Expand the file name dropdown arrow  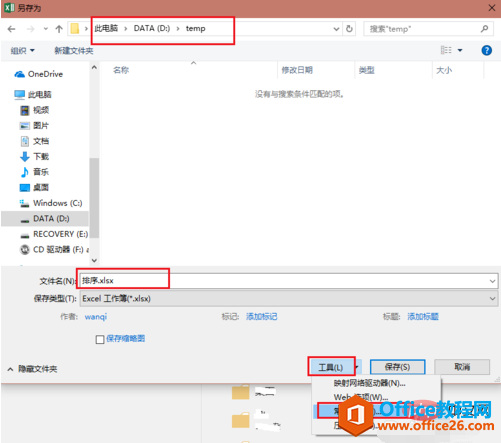[x=492, y=281]
